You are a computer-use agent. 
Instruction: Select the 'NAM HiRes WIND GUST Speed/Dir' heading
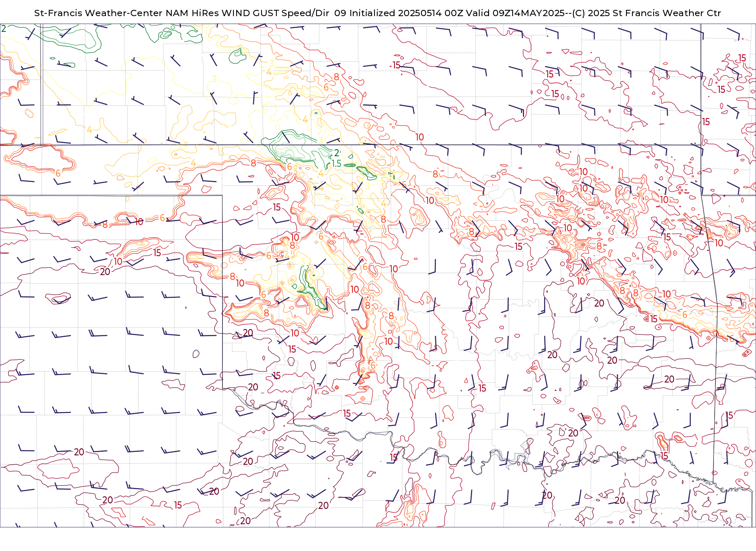[247, 13]
